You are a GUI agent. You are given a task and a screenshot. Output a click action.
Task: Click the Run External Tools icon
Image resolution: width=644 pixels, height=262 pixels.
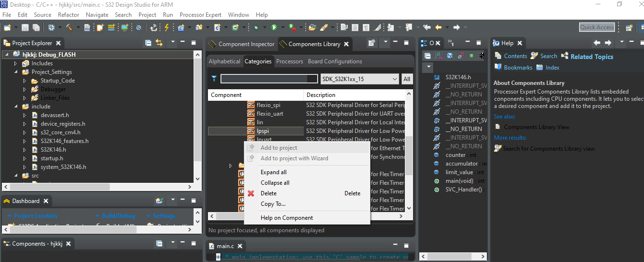tap(292, 27)
